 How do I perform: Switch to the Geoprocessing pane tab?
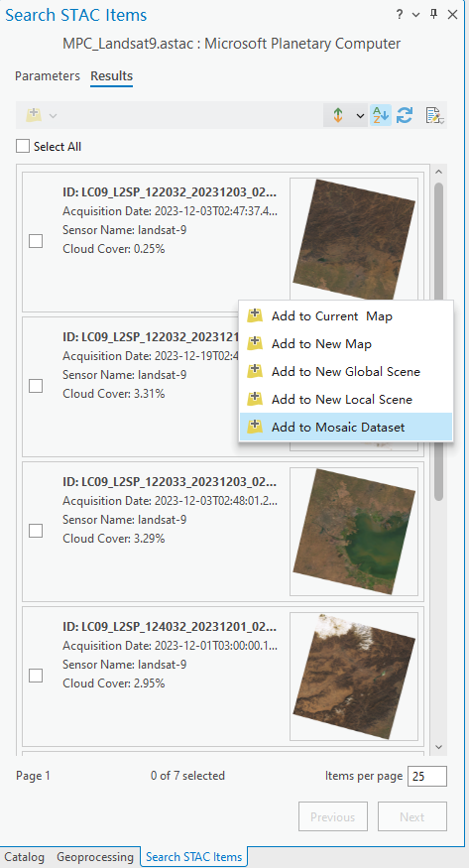(x=95, y=857)
